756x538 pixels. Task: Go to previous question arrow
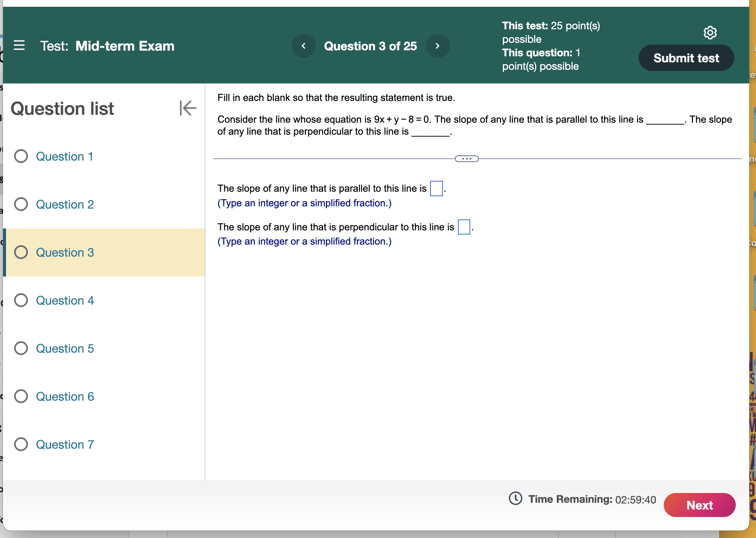[303, 46]
